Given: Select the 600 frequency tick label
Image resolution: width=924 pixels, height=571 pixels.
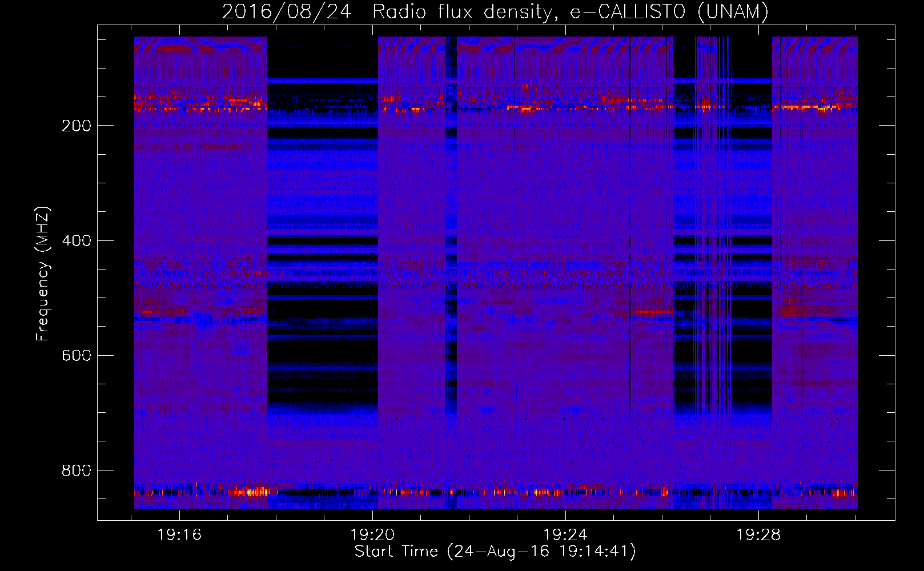Looking at the screenshot, I should coord(77,356).
